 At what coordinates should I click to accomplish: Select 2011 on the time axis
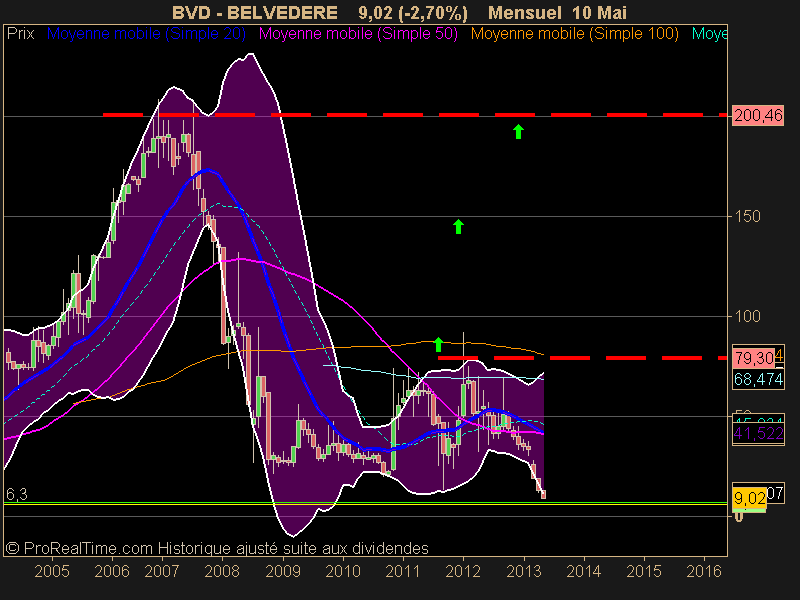pos(403,571)
